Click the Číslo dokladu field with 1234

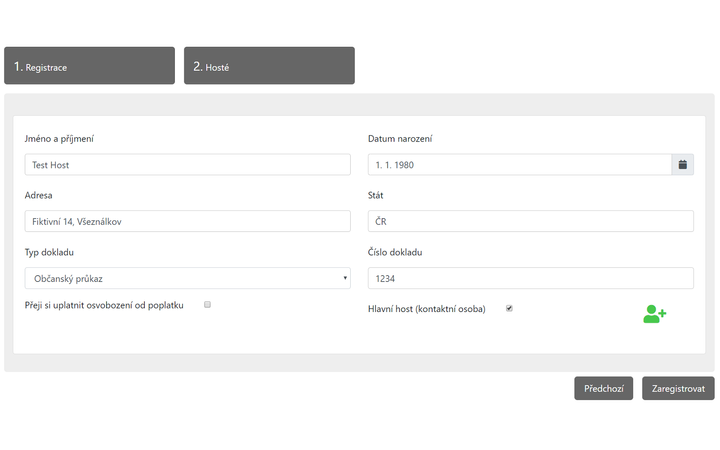pyautogui.click(x=531, y=278)
